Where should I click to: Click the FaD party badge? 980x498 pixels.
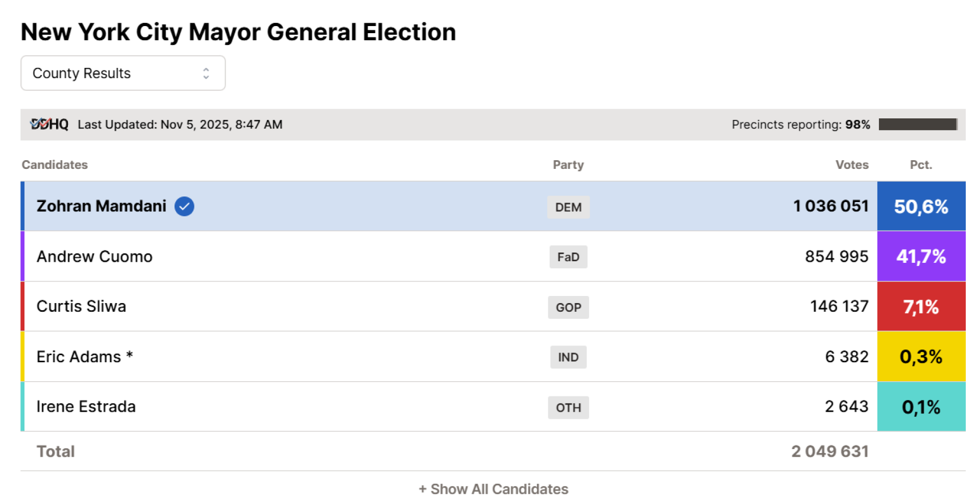[568, 257]
